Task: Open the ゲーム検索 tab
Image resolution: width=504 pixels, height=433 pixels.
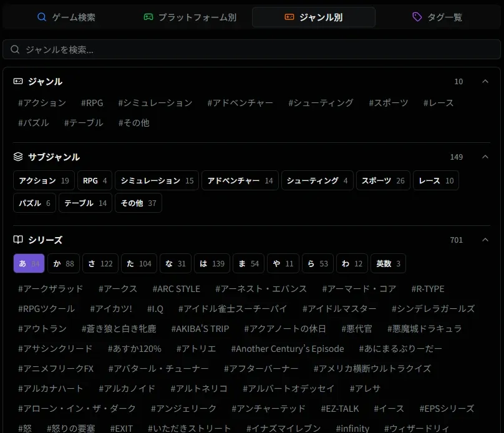Action: tap(66, 17)
